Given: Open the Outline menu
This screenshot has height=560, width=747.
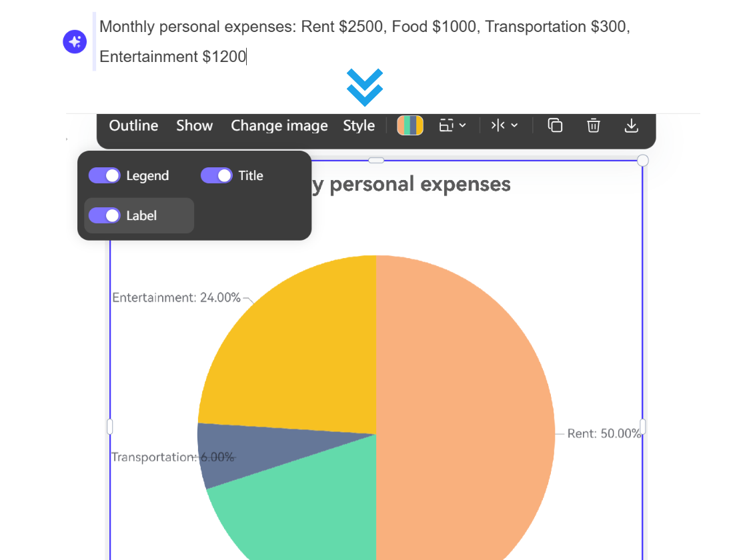Looking at the screenshot, I should tap(133, 125).
